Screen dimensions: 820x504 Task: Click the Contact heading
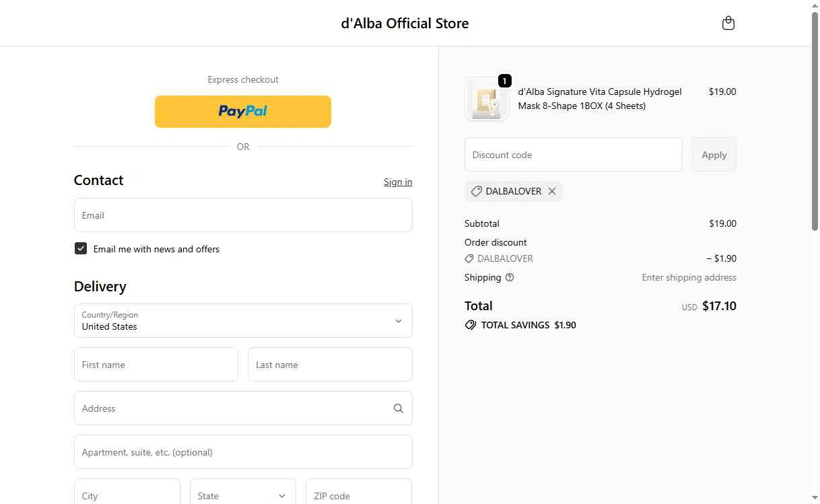(99, 180)
